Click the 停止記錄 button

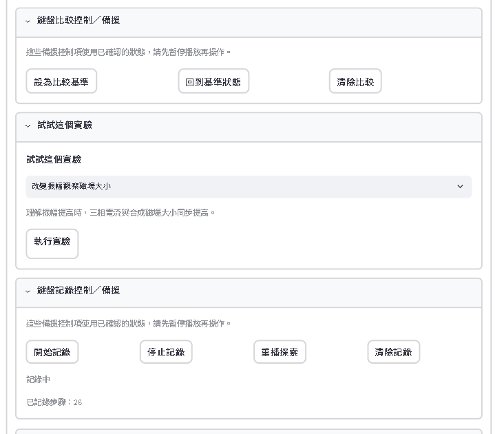[x=166, y=352]
